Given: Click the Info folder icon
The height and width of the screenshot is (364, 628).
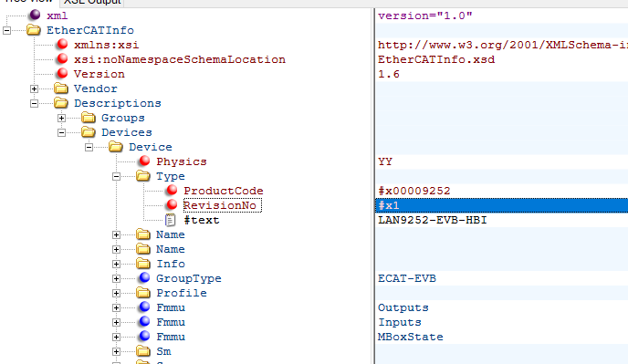Looking at the screenshot, I should point(143,264).
